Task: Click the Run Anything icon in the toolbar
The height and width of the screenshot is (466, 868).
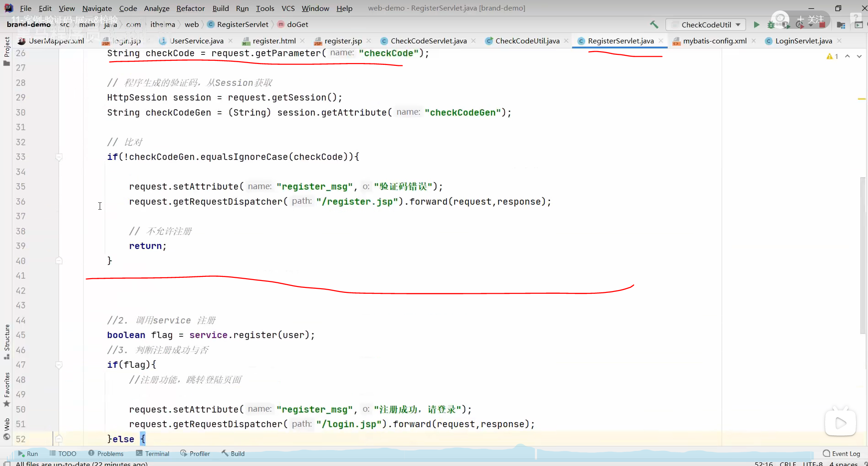Action: click(x=858, y=25)
